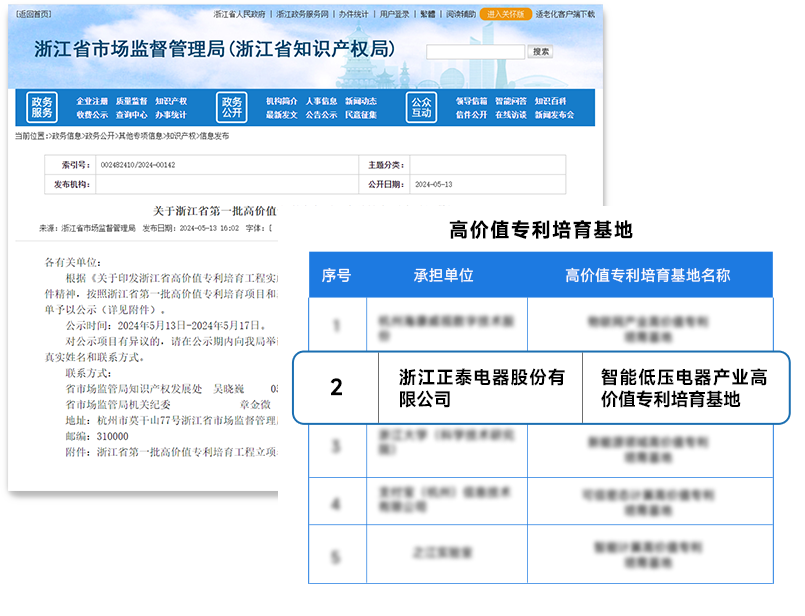Screen dimensions: 805x616
Task: Click the 高价值专利培育基地 table title
Action: tap(541, 230)
